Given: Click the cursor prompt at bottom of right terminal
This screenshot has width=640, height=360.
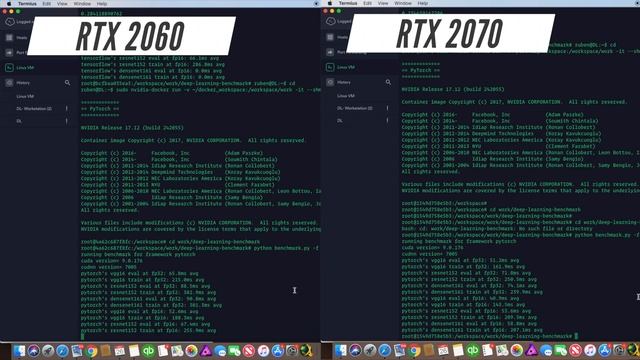Looking at the screenshot, I should click(576, 336).
